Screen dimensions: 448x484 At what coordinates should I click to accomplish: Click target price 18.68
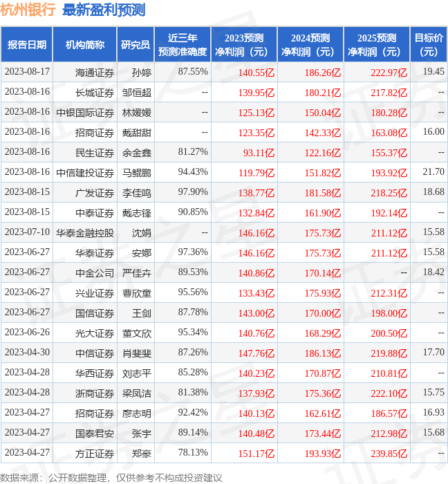(433, 192)
